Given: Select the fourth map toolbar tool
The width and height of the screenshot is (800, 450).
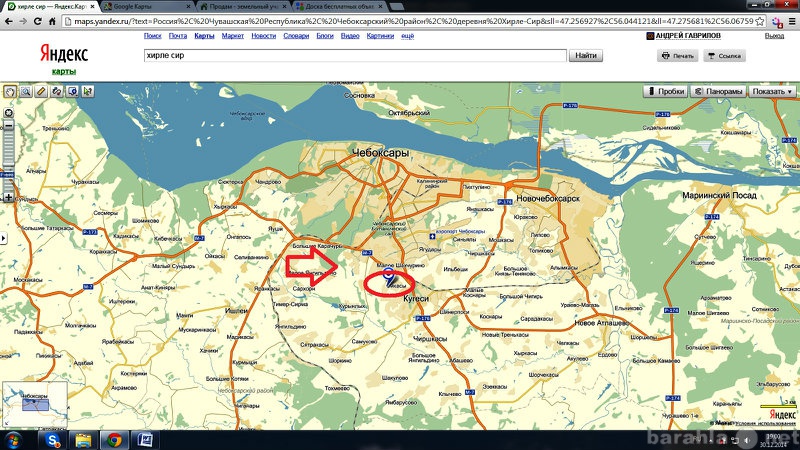Looking at the screenshot, I should (57, 91).
